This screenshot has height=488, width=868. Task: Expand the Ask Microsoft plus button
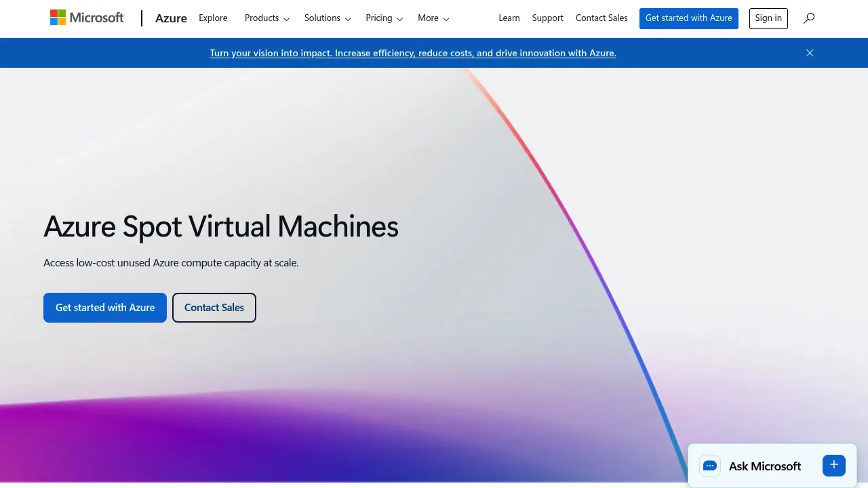click(x=834, y=465)
